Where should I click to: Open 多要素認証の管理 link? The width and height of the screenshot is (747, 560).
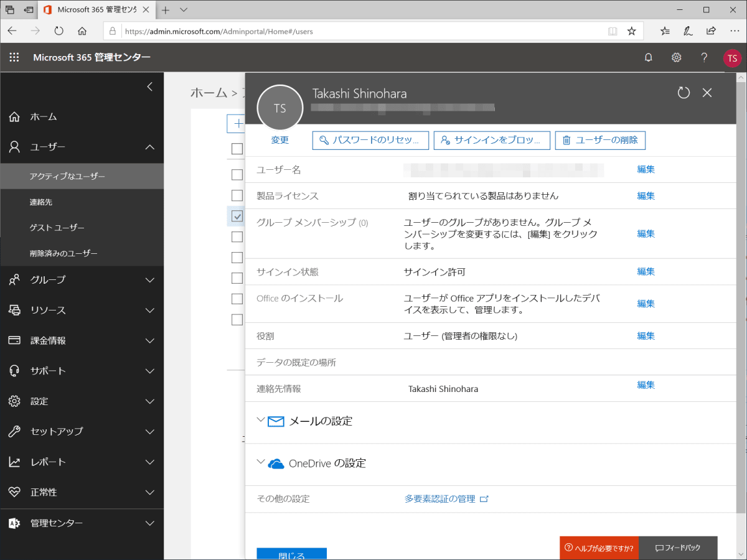446,499
